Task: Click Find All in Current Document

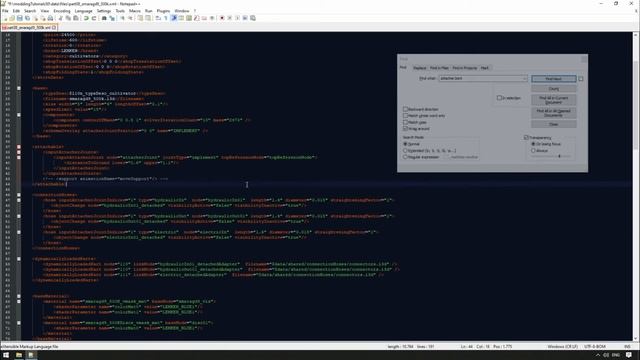Action: [553, 100]
